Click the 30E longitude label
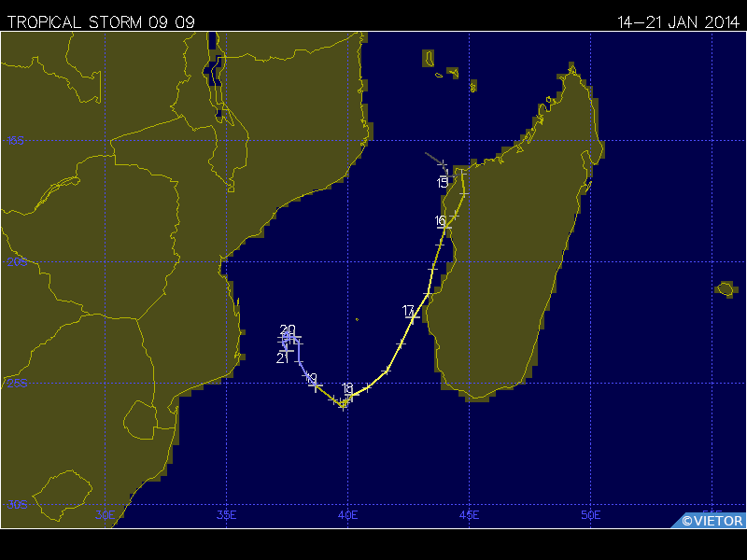 105,515
